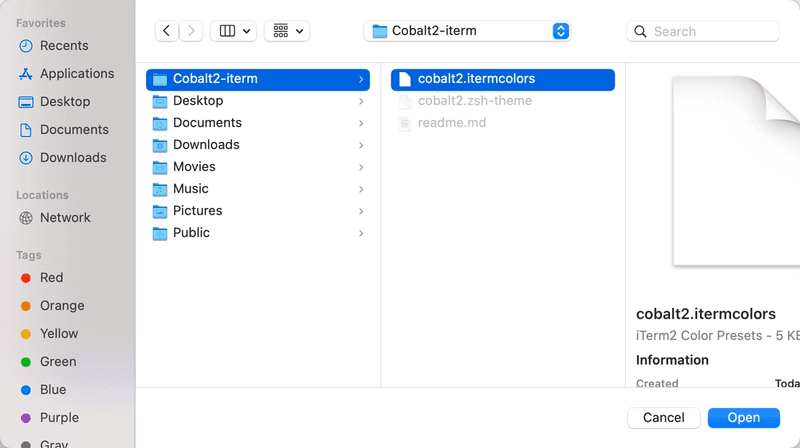This screenshot has height=448, width=800.
Task: Click the readme.md file icon
Action: tap(405, 123)
